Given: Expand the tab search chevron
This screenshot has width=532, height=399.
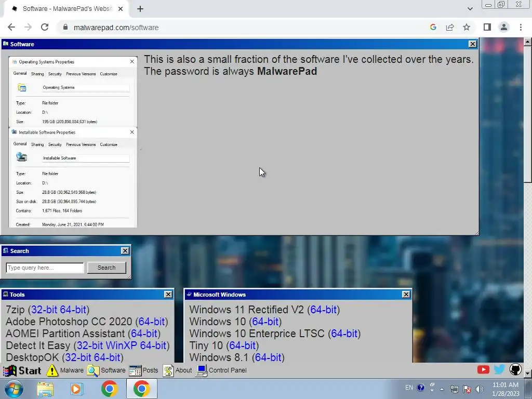Looking at the screenshot, I should click(x=470, y=9).
